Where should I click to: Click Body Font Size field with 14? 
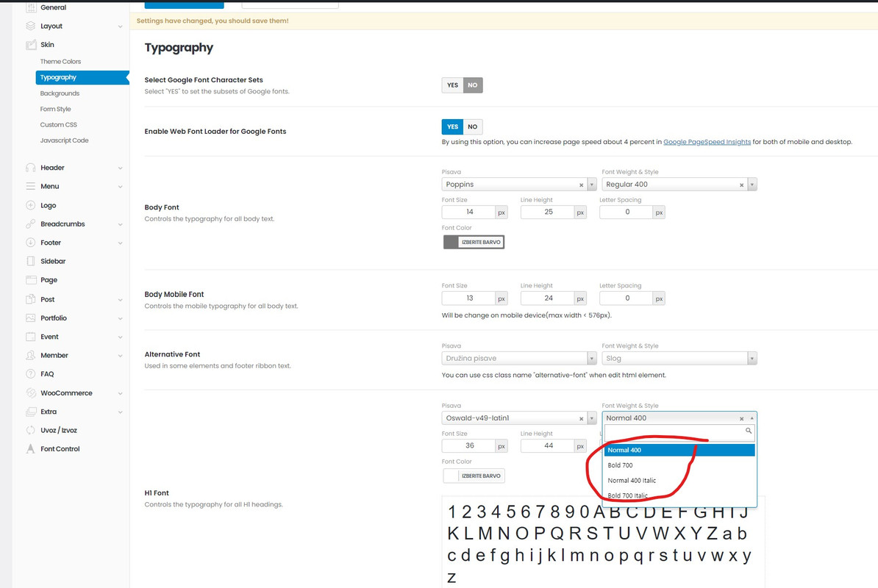468,212
